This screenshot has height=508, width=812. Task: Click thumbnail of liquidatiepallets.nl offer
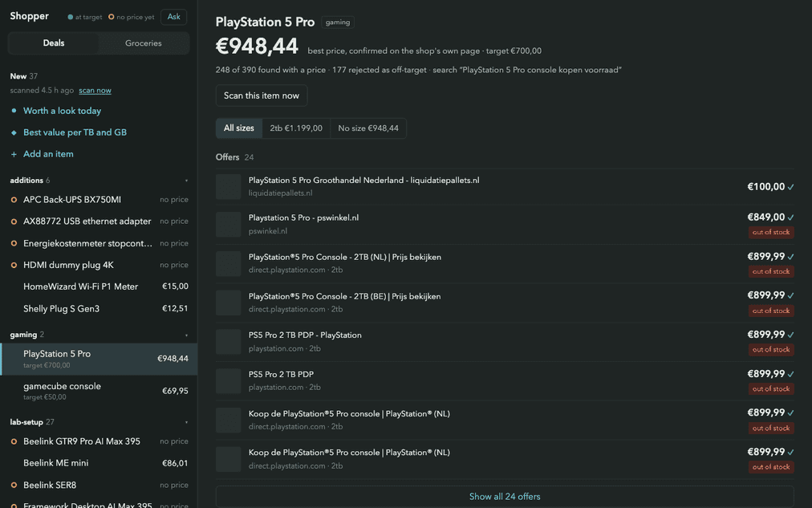coord(229,186)
